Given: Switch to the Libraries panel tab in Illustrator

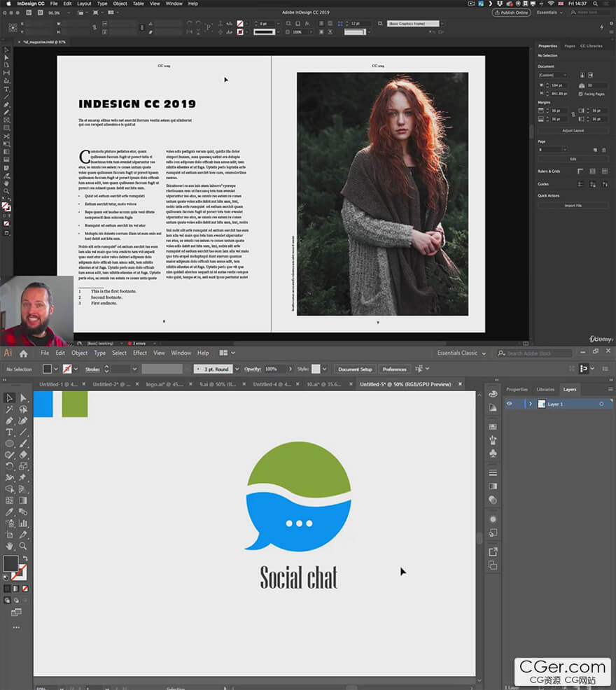Looking at the screenshot, I should pyautogui.click(x=545, y=390).
